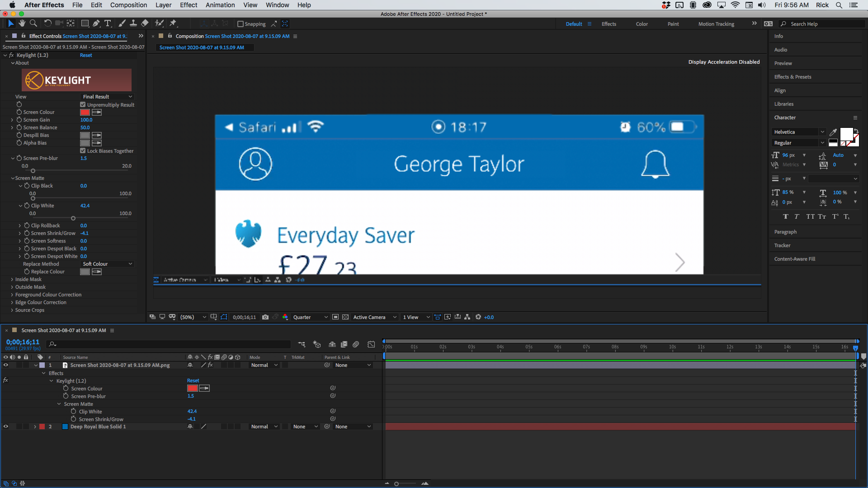This screenshot has width=868, height=488.
Task: Click Reset on the Keylight effect
Action: 86,55
